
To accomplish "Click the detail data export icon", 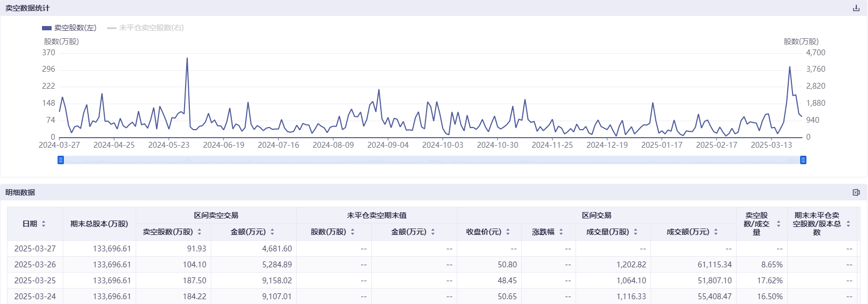I will [856, 192].
